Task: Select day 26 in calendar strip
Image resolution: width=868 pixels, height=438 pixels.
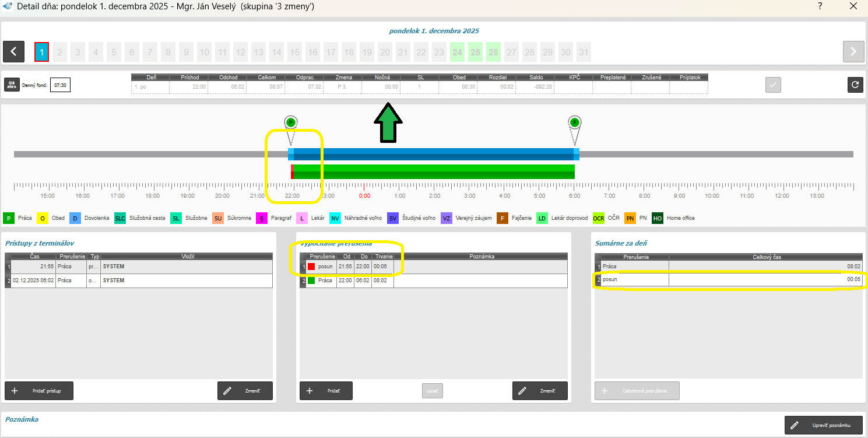Action: point(494,52)
